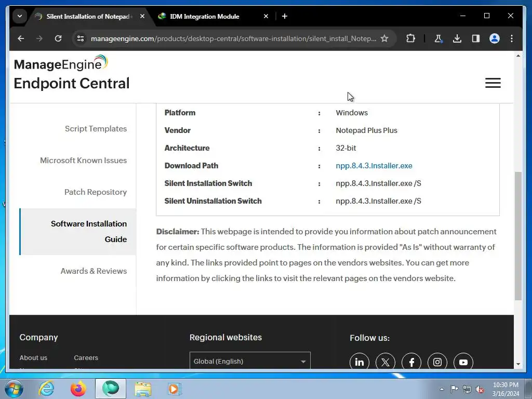Image resolution: width=532 pixels, height=399 pixels.
Task: Click the forward navigation arrow
Action: pyautogui.click(x=39, y=38)
